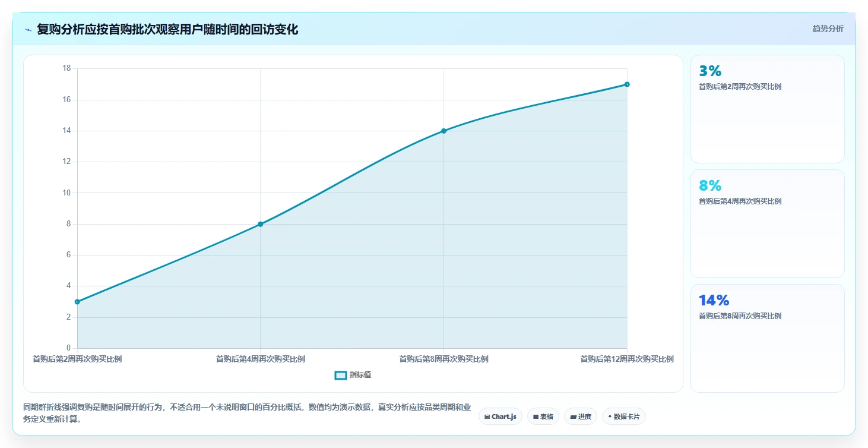Click the page title 复购分析应按首购批次观察用户随时间的回访变化
Viewport: 868px width, 448px height.
[x=167, y=29]
